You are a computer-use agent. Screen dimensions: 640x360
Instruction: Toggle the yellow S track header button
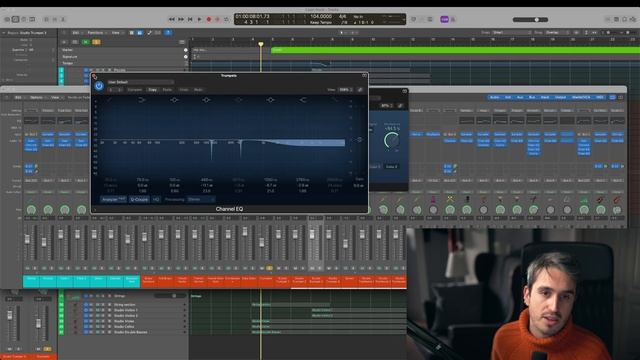click(x=96, y=42)
